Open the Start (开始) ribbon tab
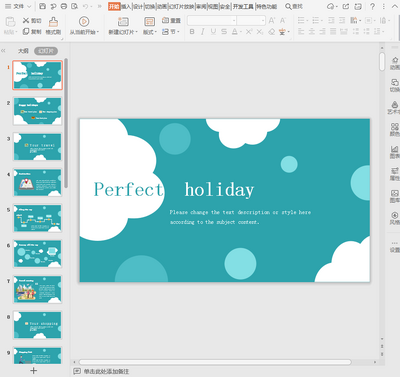Viewport: 400px width, 377px height. pos(114,6)
